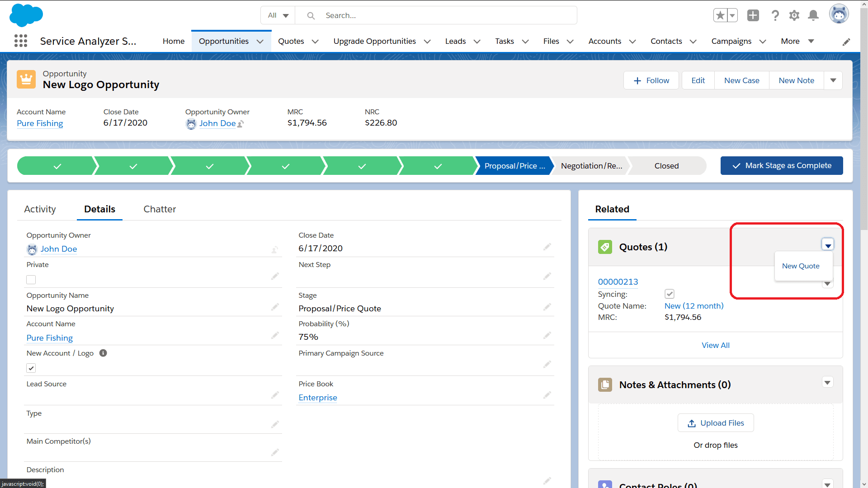Click View All quotes link
Screen dimensions: 868x488
[x=715, y=345]
